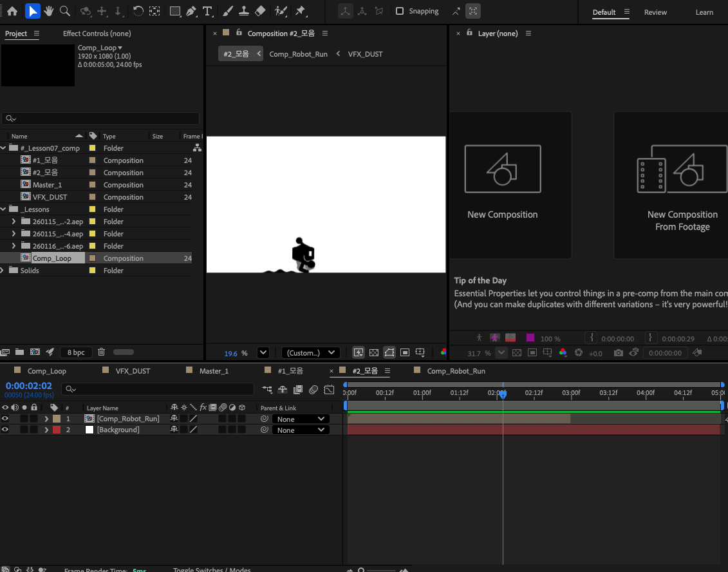Toggle shy switch on Background layer

tap(174, 430)
